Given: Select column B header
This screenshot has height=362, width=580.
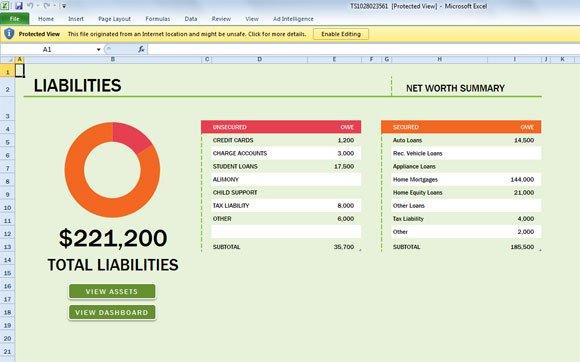Looking at the screenshot, I should click(113, 60).
